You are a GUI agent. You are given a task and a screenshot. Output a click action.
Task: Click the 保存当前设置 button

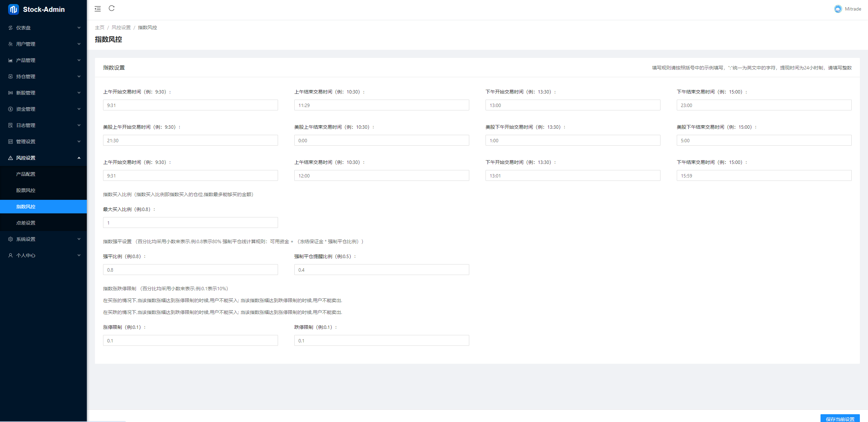click(840, 419)
